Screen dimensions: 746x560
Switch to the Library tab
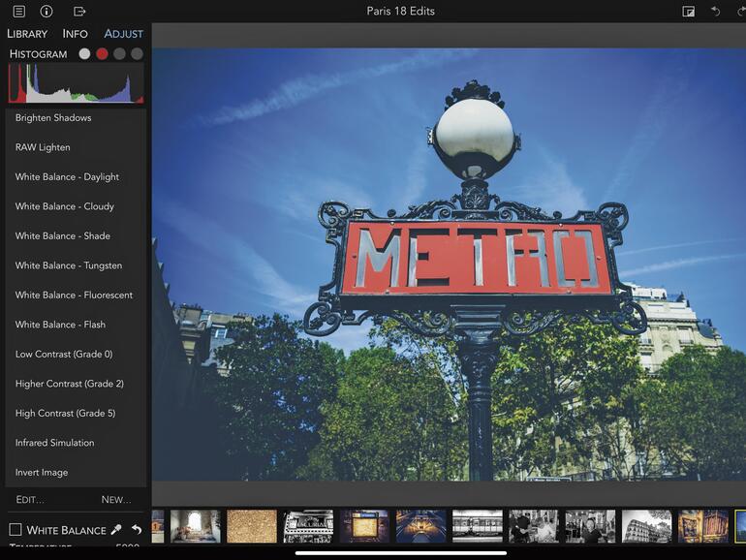(x=27, y=34)
